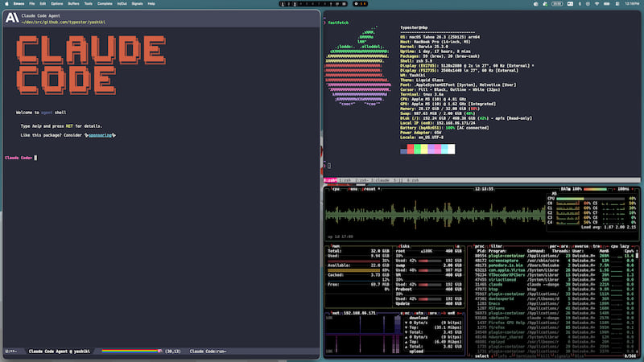Select the MSTeams process row
This screenshot has height=362, width=644.
(x=554, y=308)
